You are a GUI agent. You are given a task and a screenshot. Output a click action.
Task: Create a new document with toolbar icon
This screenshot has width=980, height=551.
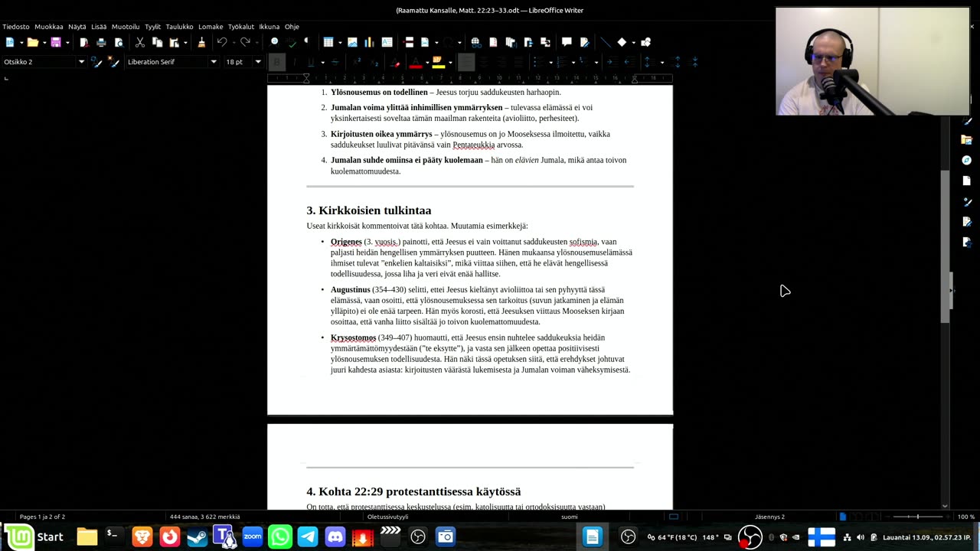tap(9, 42)
